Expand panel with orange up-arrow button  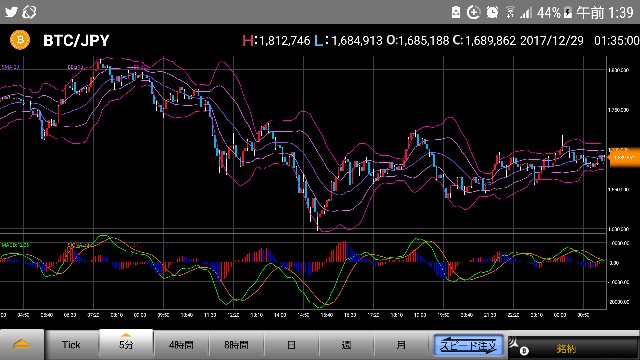[21, 344]
